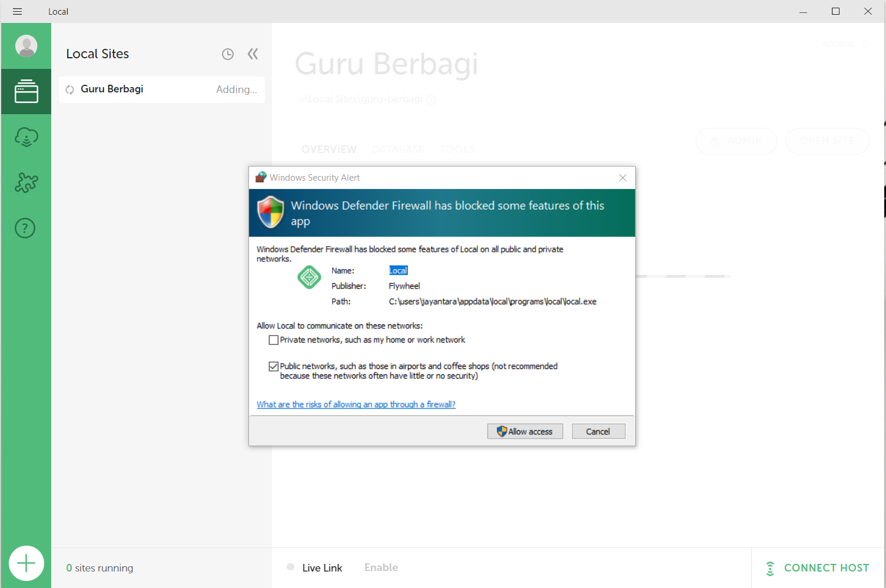Click the Open Site button

[827, 141]
